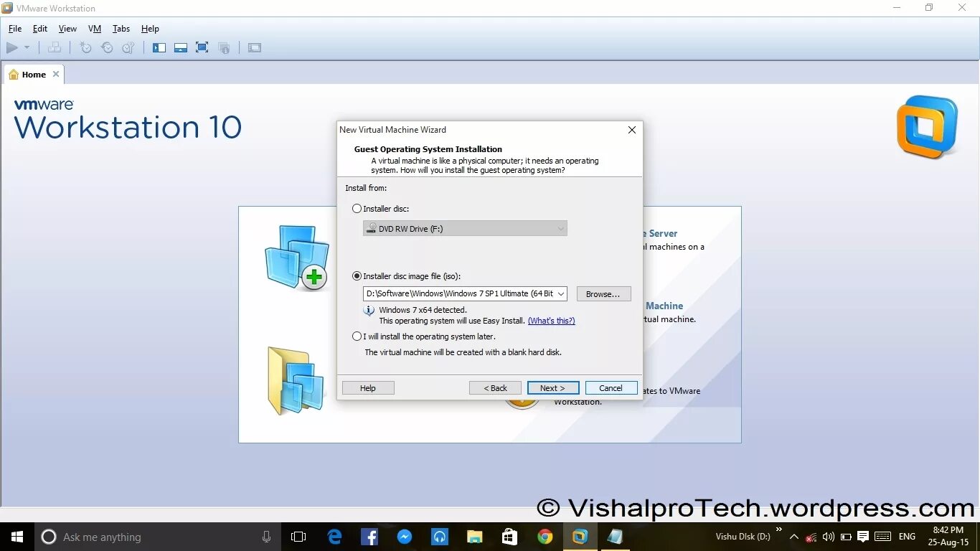Cancel the New Virtual Machine Wizard
The height and width of the screenshot is (551, 980).
point(611,388)
